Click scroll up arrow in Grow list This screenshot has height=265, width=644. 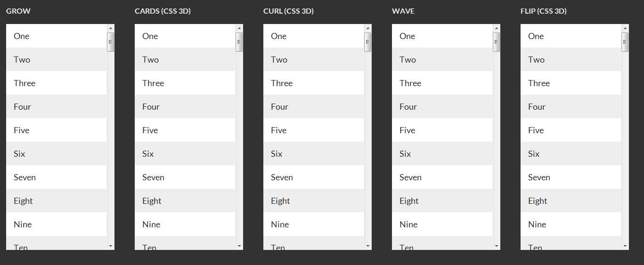pyautogui.click(x=111, y=28)
